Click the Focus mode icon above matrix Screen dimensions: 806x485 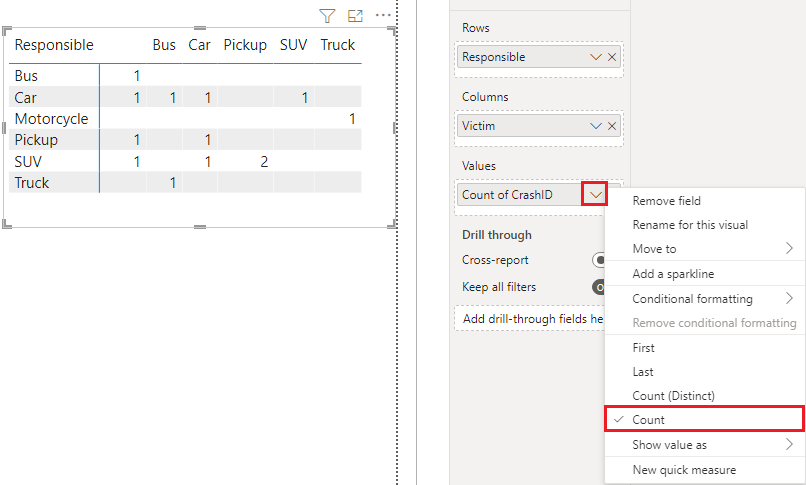355,16
